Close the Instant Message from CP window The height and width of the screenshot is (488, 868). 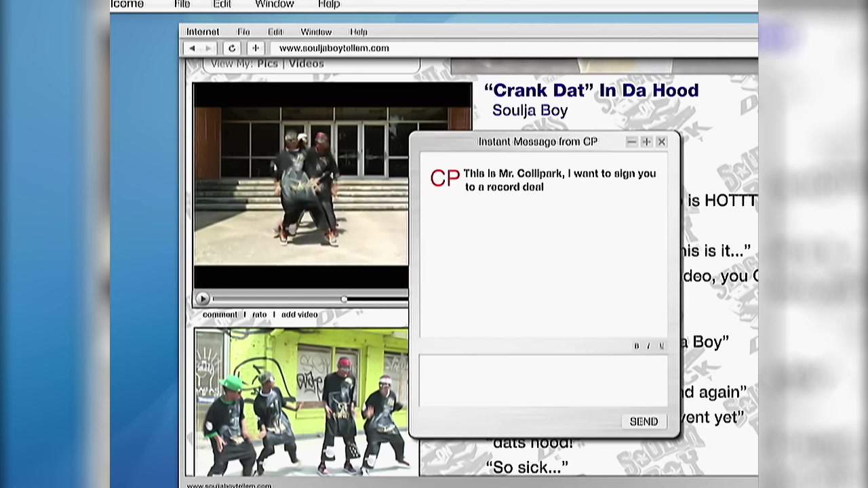point(662,142)
